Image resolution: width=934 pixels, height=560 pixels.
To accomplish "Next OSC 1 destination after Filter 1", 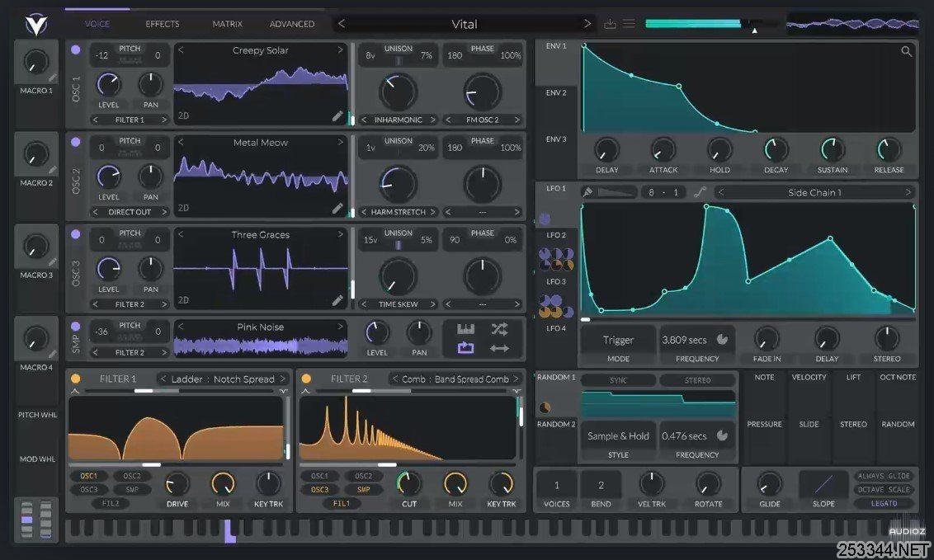I will click(164, 120).
